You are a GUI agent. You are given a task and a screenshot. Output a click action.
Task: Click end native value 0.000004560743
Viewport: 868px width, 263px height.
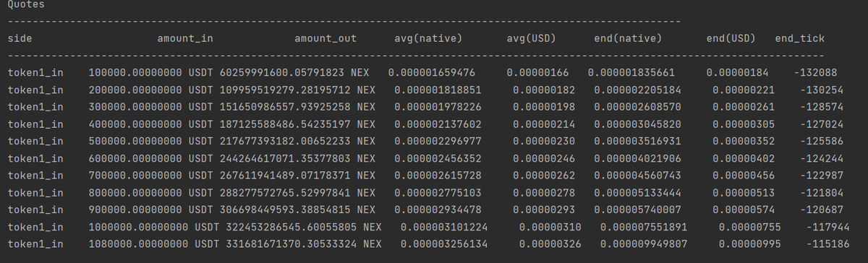[x=638, y=176]
